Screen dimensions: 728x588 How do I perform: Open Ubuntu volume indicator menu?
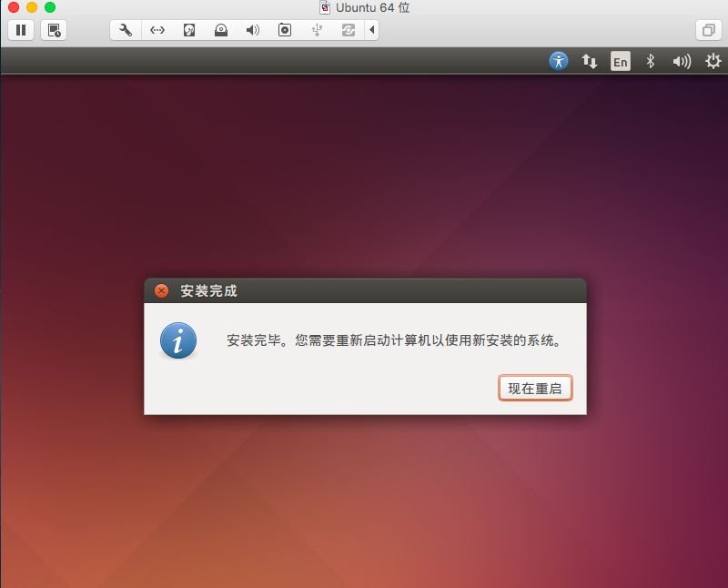682,61
